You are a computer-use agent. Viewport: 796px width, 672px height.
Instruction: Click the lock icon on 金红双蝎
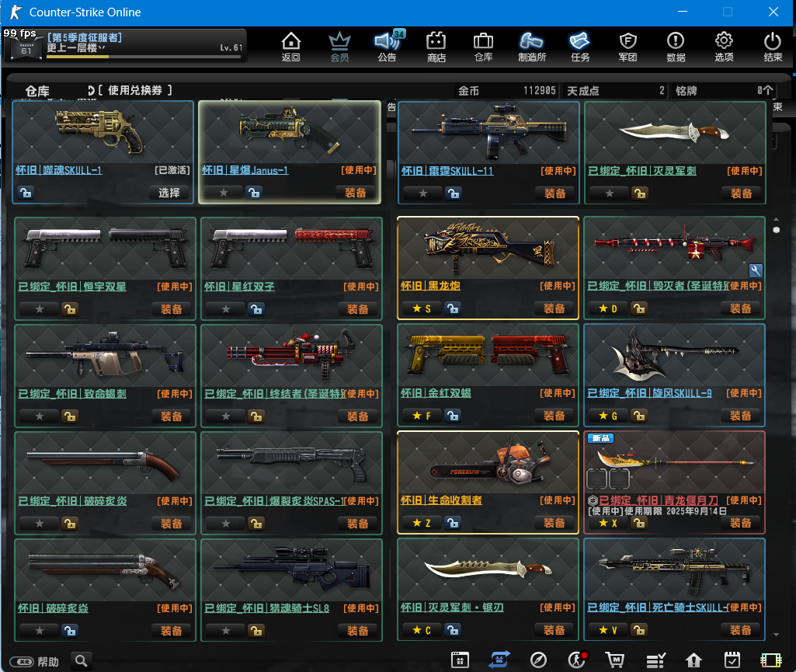[x=452, y=416]
